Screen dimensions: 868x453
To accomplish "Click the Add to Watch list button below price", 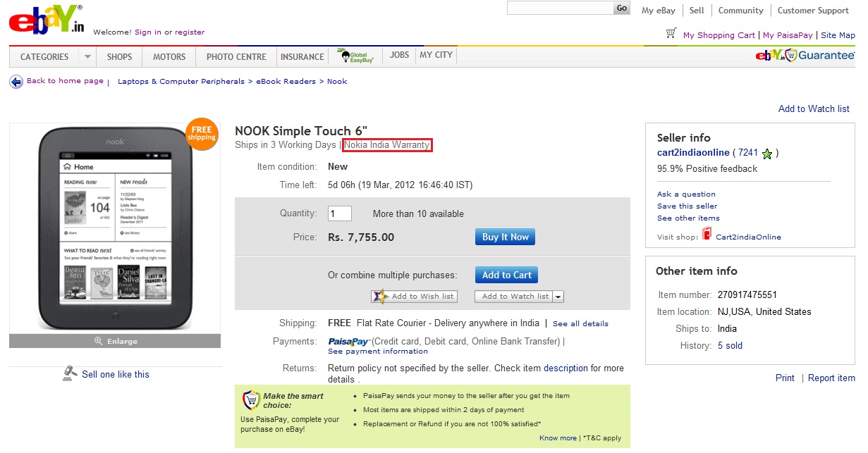I will click(515, 297).
